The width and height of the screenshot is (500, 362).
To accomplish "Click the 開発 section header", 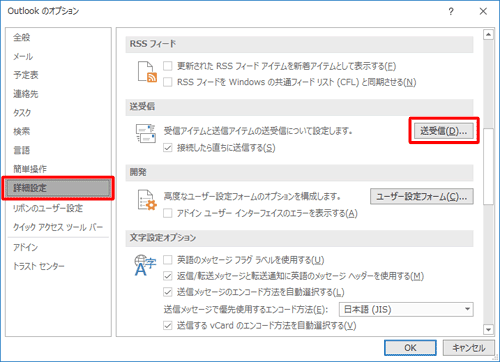I will click(x=299, y=173).
